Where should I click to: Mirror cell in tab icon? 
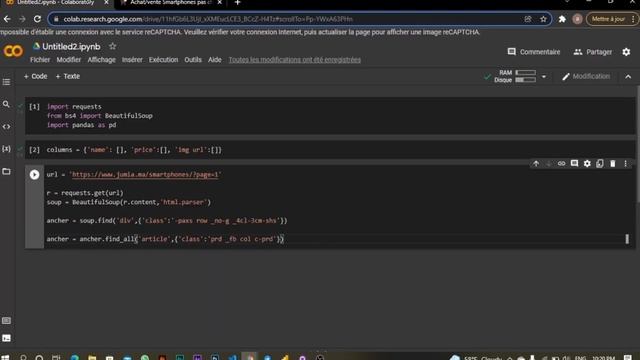pos(600,164)
